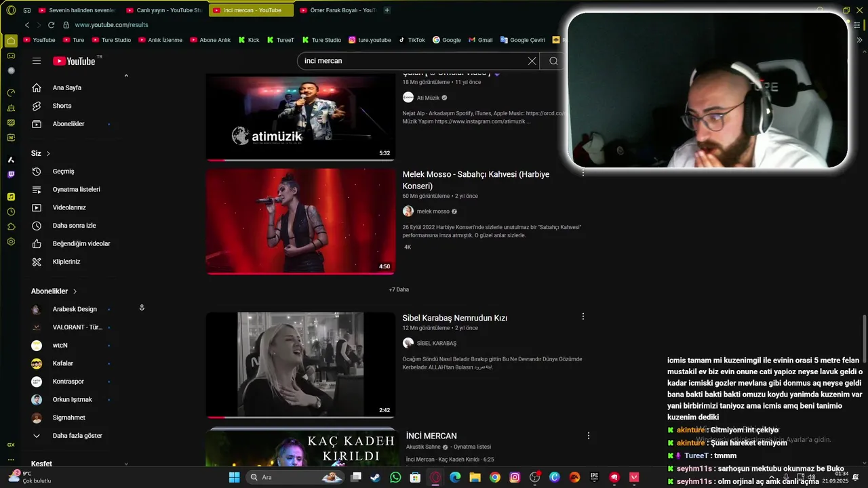
Task: Open Beğendiğim videolar in sidebar
Action: (81, 243)
